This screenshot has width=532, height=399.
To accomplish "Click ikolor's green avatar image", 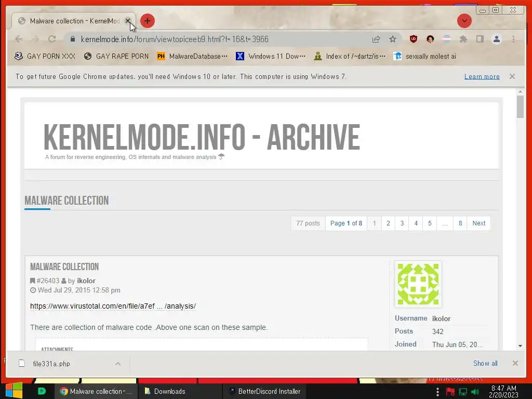I will pyautogui.click(x=418, y=284).
